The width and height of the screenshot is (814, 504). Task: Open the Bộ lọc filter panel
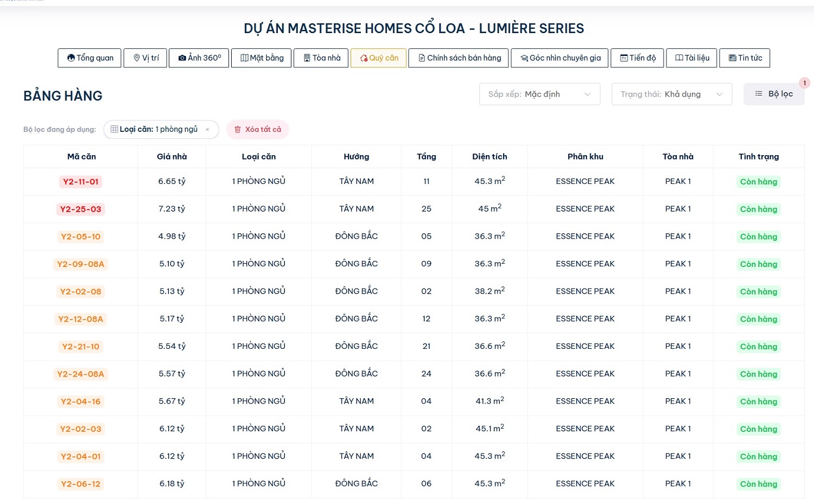tap(774, 94)
